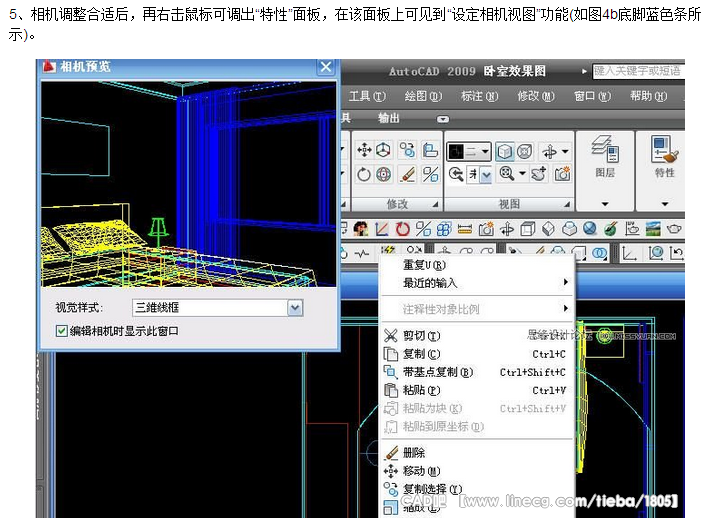Screen dimensions: 707x518
Task: Click the 3D Align icon in 修改 panel
Action: [430, 150]
